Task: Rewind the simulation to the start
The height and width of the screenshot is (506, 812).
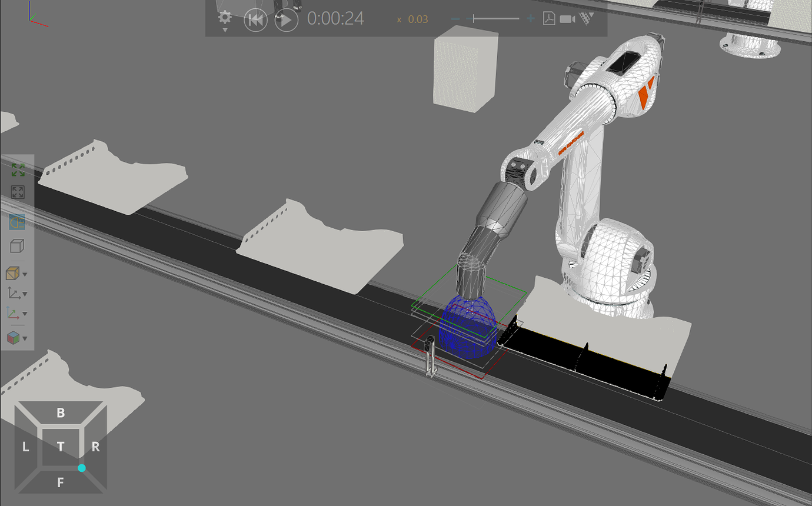Action: [255, 19]
